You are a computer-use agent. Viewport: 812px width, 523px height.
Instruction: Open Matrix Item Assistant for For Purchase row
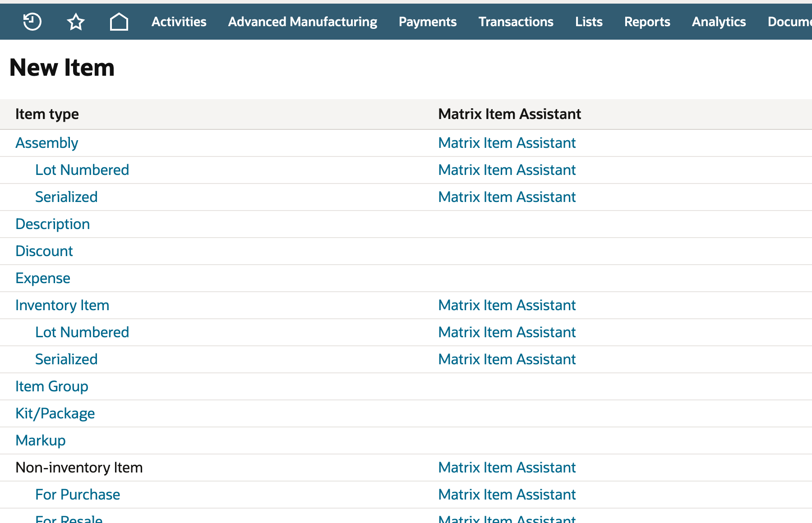[x=507, y=495]
